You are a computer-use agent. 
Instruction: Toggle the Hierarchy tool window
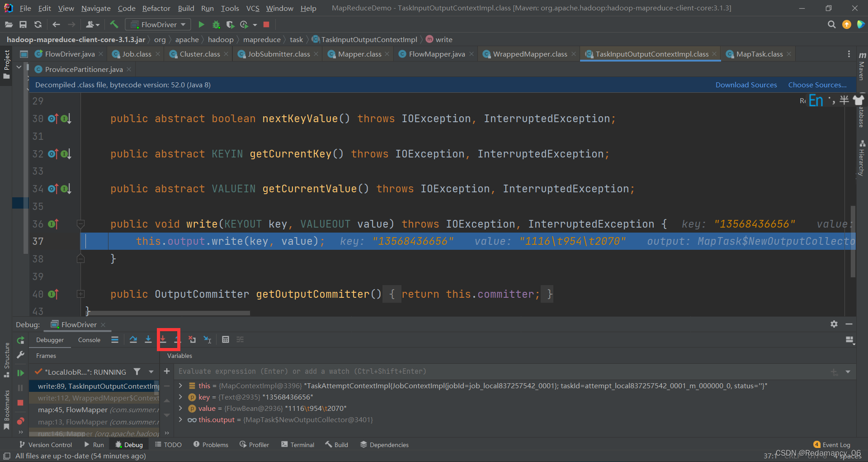862,158
